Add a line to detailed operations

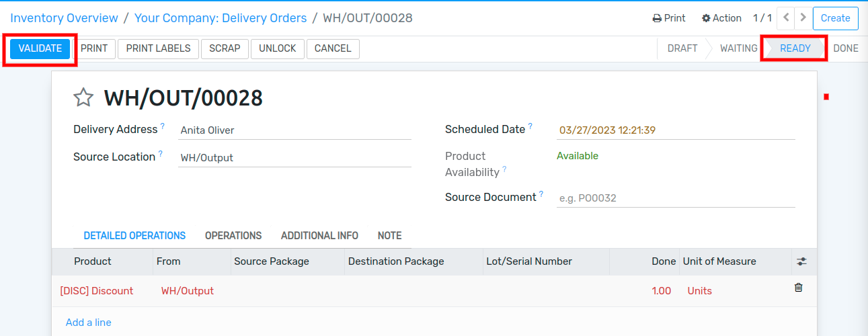89,323
